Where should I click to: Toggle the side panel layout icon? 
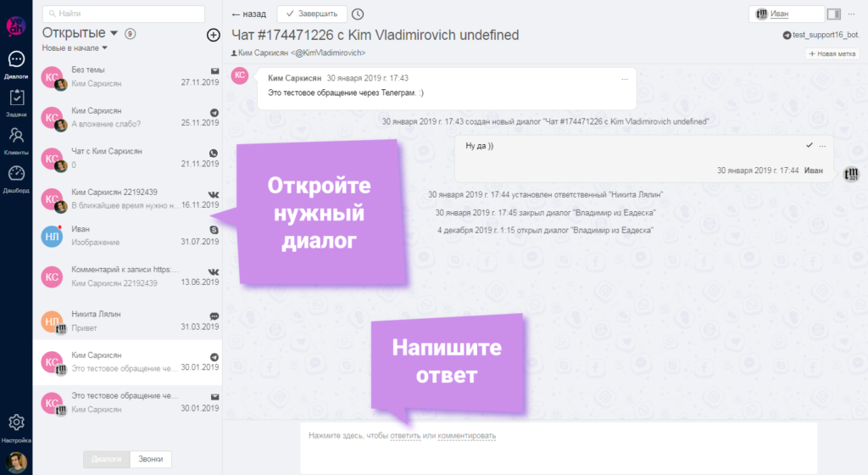pos(834,14)
